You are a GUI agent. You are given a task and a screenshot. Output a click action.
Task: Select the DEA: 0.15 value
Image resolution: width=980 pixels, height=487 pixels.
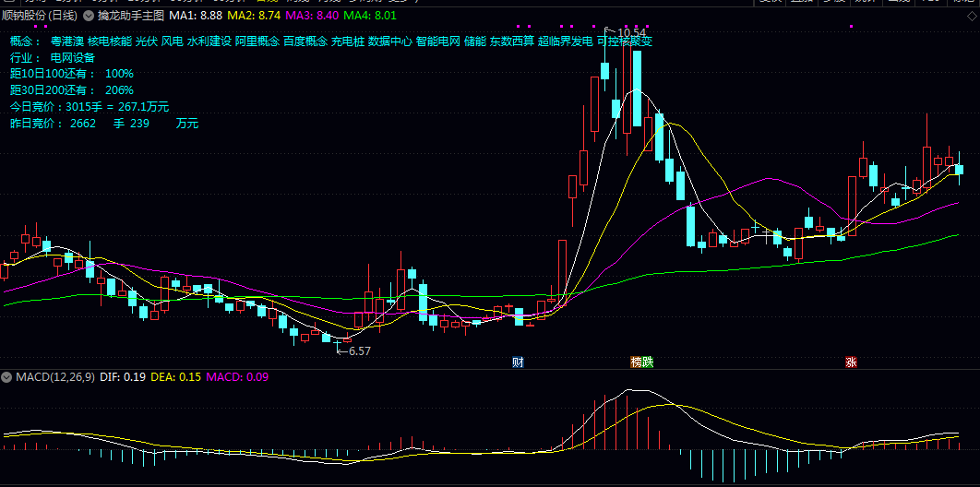coord(176,377)
